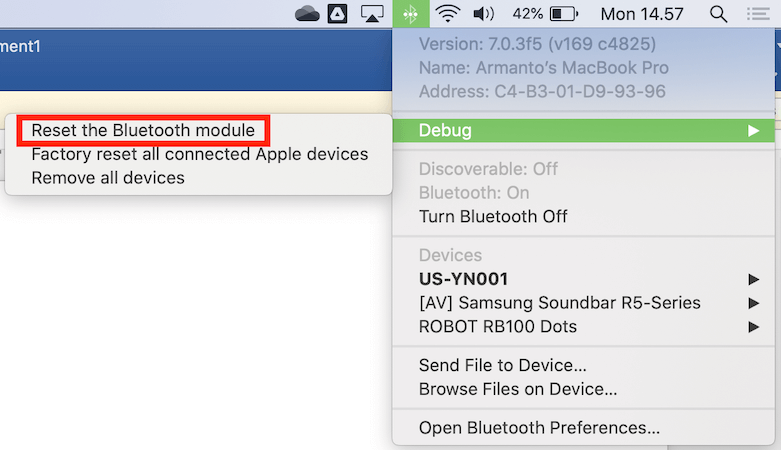781x450 pixels.
Task: Open the Wi-Fi menu icon
Action: (x=447, y=13)
